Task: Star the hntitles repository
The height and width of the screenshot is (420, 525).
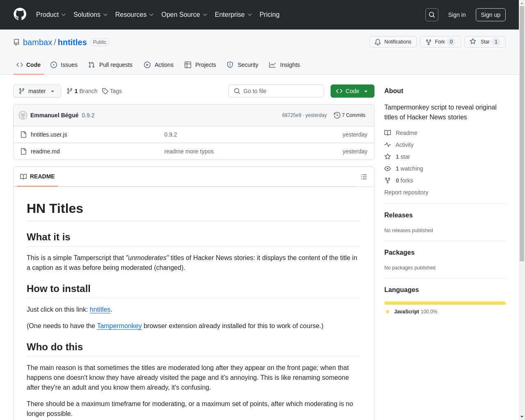Action: (485, 42)
